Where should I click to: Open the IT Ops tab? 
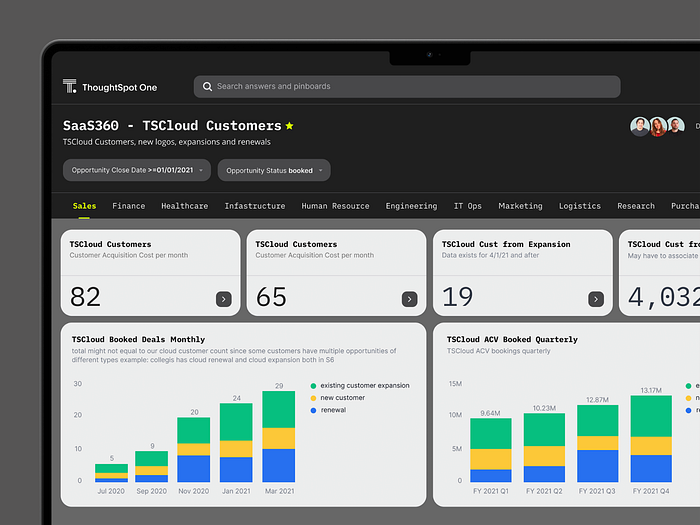coord(467,206)
